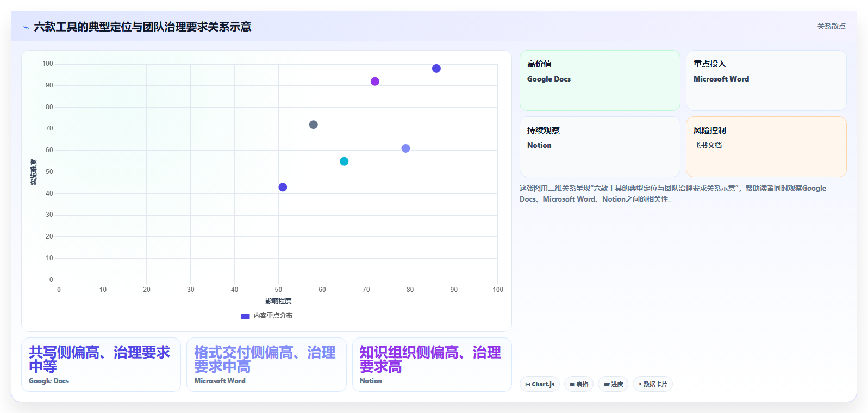The height and width of the screenshot is (413, 868).
Task: Click the Microsoft Word label under 格式交付侧偏高
Action: (x=220, y=381)
